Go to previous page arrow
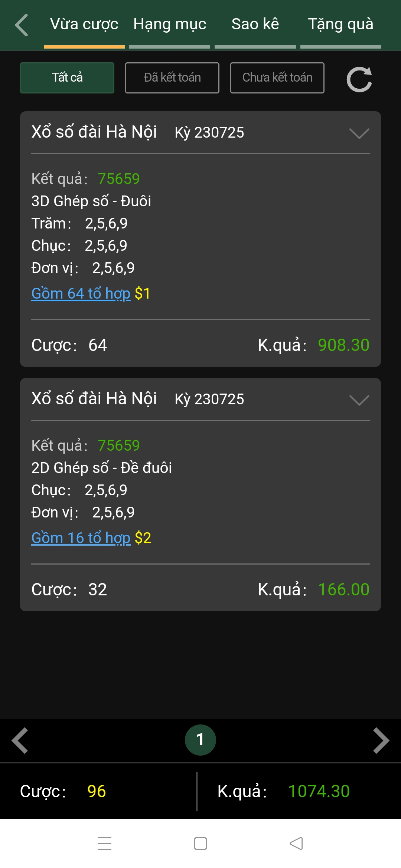 tap(20, 740)
